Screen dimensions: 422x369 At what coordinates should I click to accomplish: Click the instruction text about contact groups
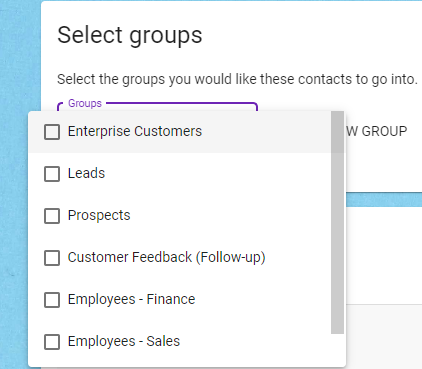click(x=237, y=79)
